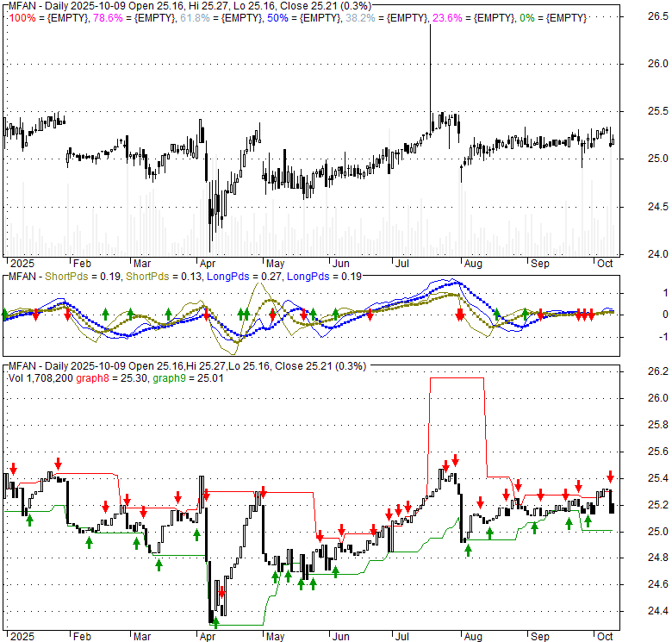Click the first red down arrow at the bottom chart's left edge
Image resolution: width=672 pixels, height=642 pixels.
13,468
